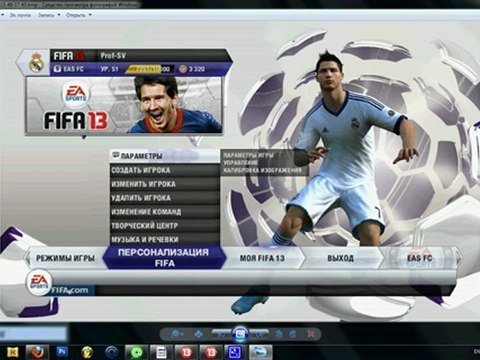The image size is (480, 360).
Task: Click the left arrow of the tab bar
Action: 27,258
